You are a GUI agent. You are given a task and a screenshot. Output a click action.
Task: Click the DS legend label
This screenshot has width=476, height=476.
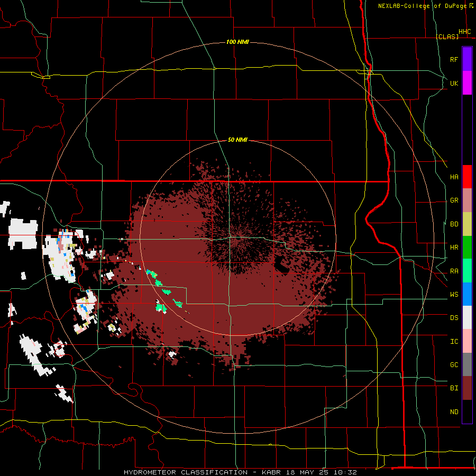(454, 318)
